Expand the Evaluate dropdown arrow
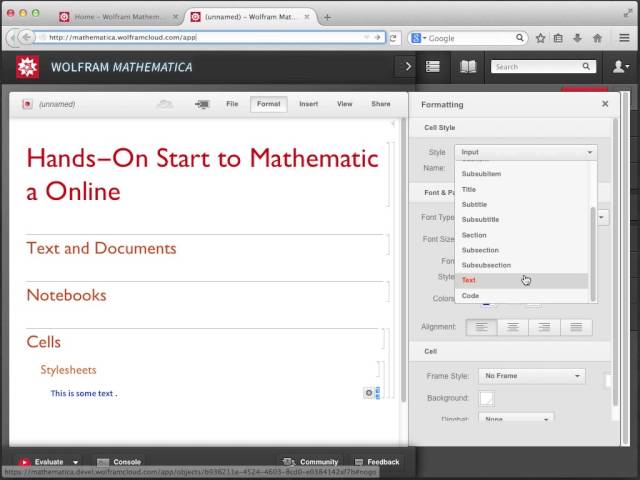Screen dimensions: 640x480 click(x=76, y=462)
